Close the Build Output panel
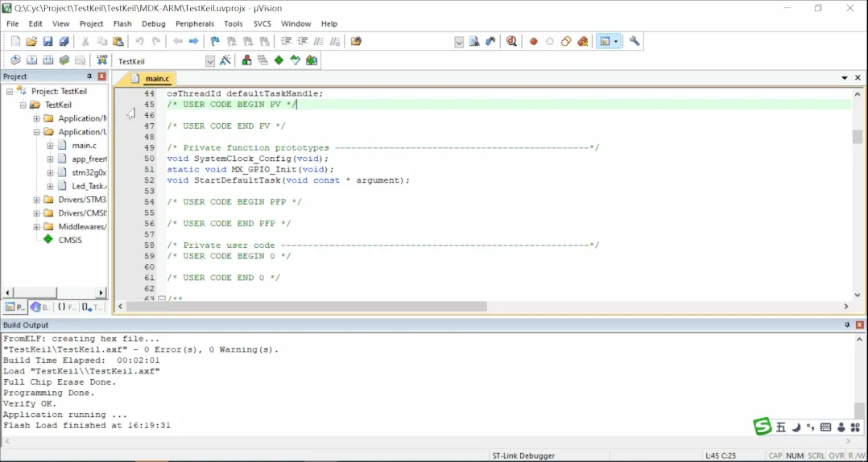The width and height of the screenshot is (868, 462). pyautogui.click(x=860, y=325)
